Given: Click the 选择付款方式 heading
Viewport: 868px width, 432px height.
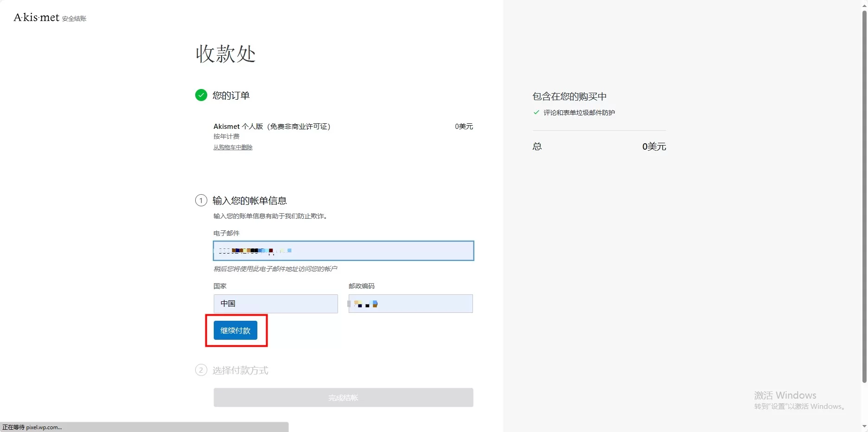Looking at the screenshot, I should click(240, 370).
